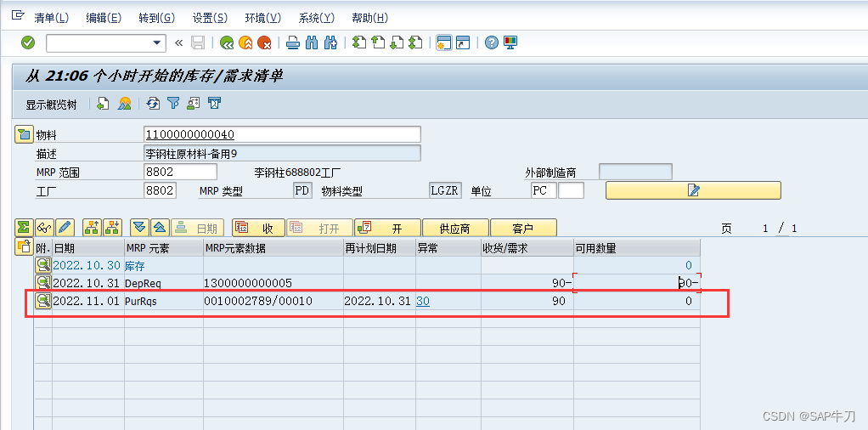Open the 编辑(E) menu
The height and width of the screenshot is (430, 868).
(x=104, y=18)
